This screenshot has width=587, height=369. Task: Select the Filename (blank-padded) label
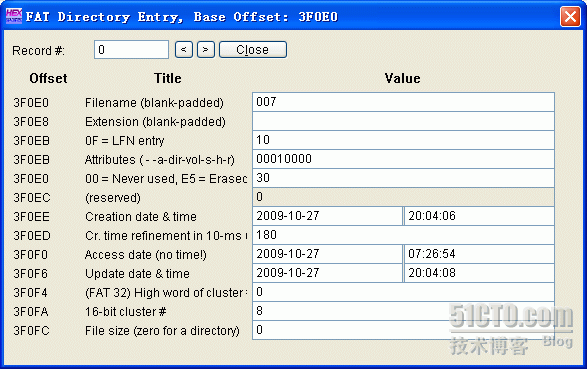154,103
